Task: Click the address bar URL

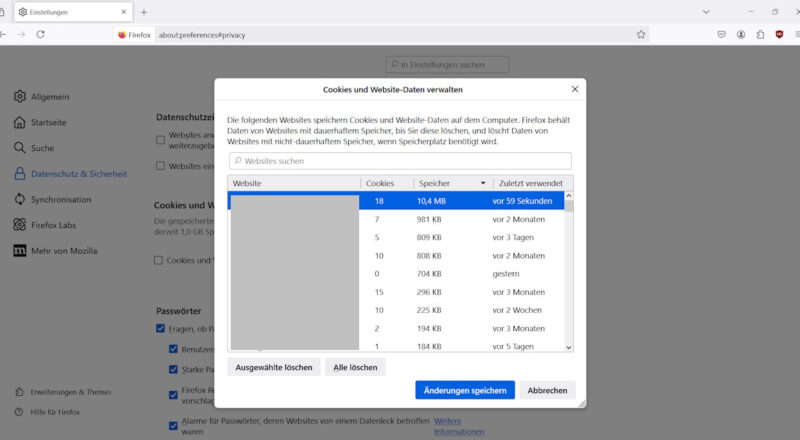Action: point(202,35)
